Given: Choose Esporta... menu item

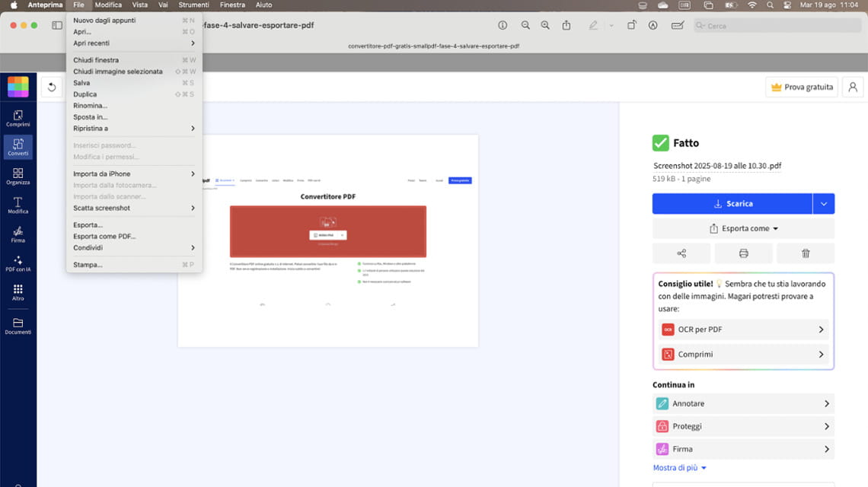Looking at the screenshot, I should coord(134,225).
